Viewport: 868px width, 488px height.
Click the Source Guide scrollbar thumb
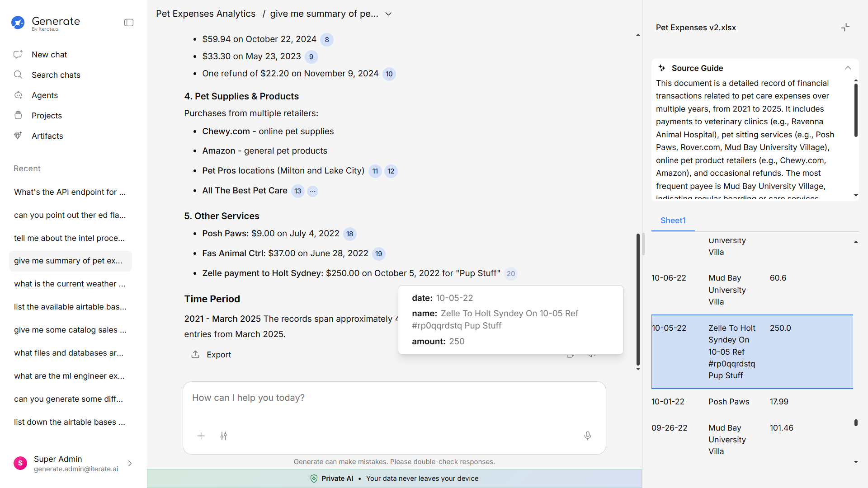[855, 111]
